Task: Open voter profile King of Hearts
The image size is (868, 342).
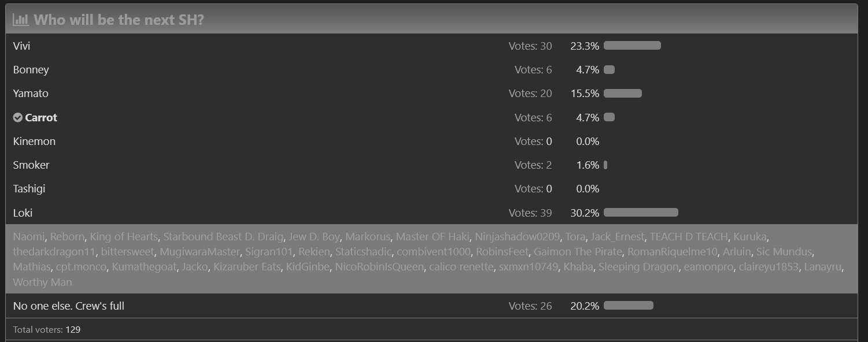Action: (x=124, y=237)
